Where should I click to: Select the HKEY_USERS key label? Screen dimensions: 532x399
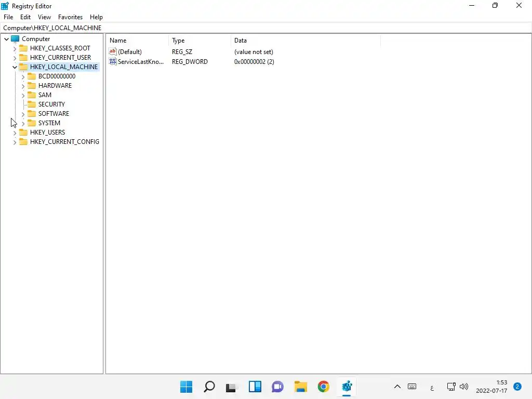pos(47,132)
